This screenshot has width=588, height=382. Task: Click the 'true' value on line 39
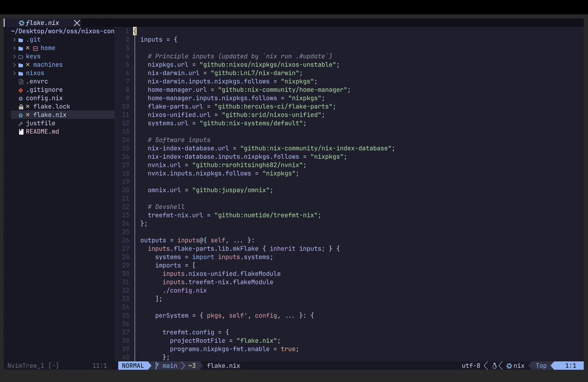coord(288,349)
